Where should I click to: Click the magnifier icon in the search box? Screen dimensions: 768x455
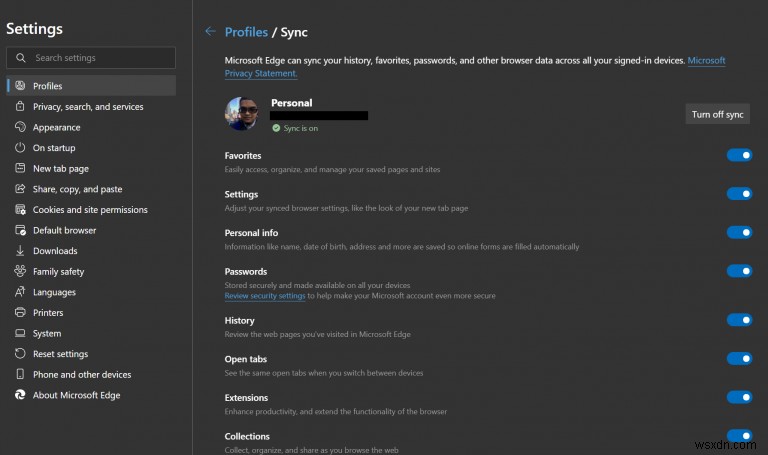tap(21, 58)
